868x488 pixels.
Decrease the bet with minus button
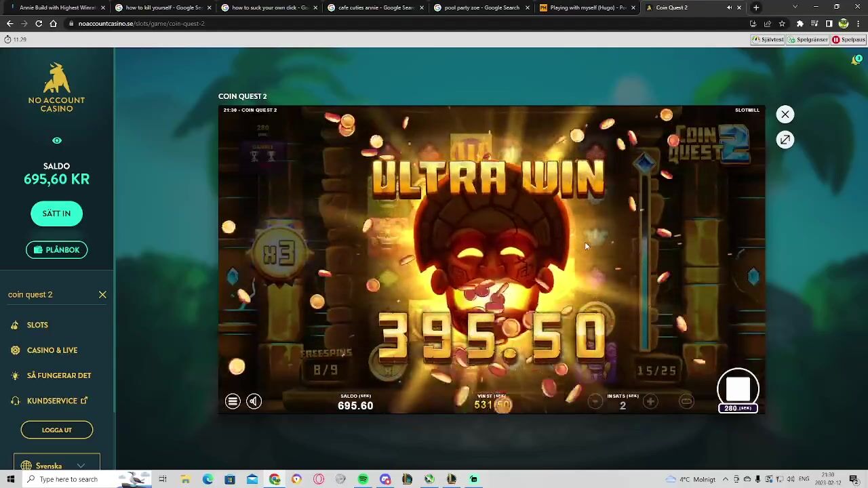point(595,402)
